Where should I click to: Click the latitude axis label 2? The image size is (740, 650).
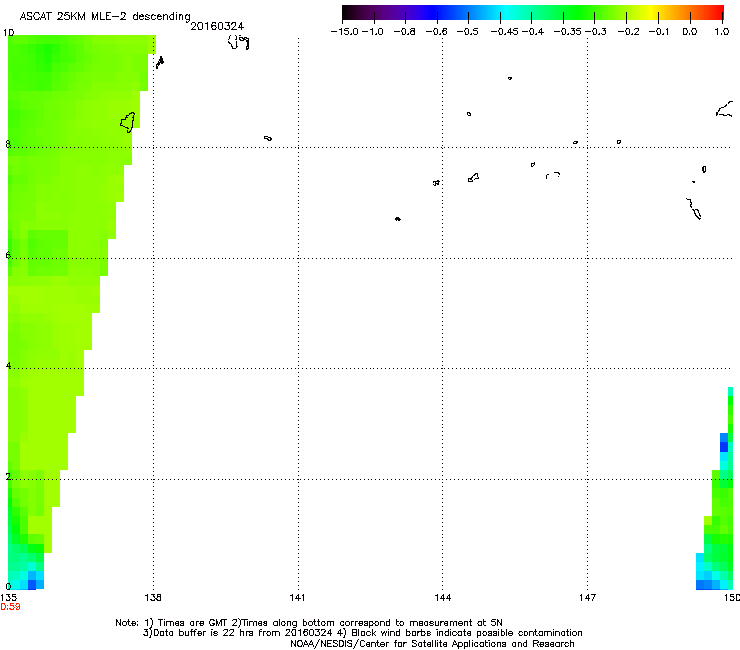point(8,477)
